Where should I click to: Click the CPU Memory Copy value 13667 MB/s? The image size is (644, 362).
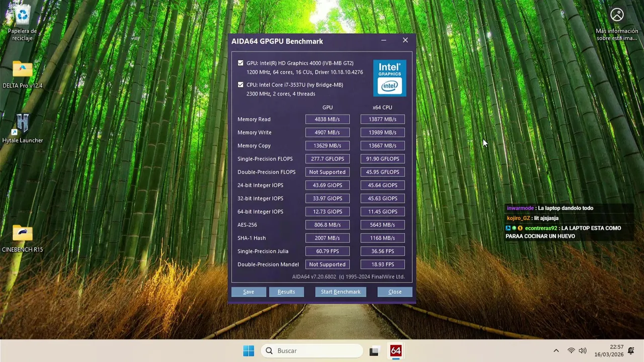click(382, 145)
